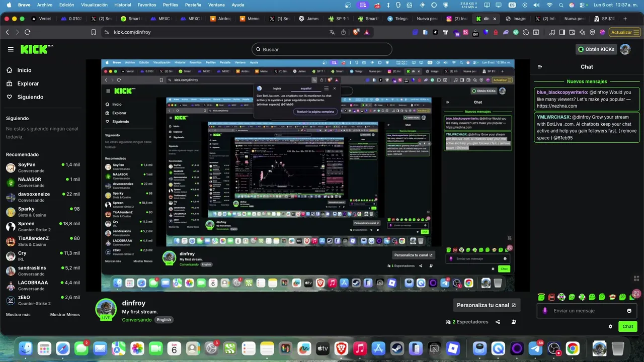
Task: Open the Cry recommended channel
Action: coord(43,256)
